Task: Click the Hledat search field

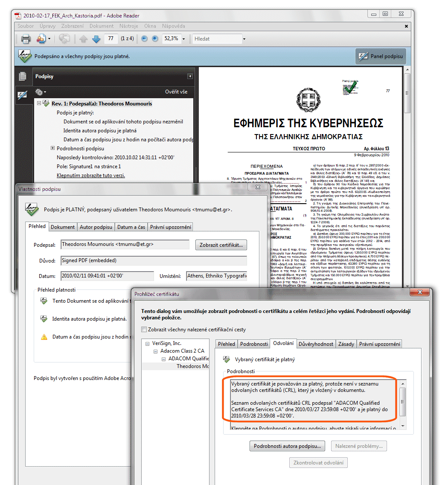Action: coord(217,39)
